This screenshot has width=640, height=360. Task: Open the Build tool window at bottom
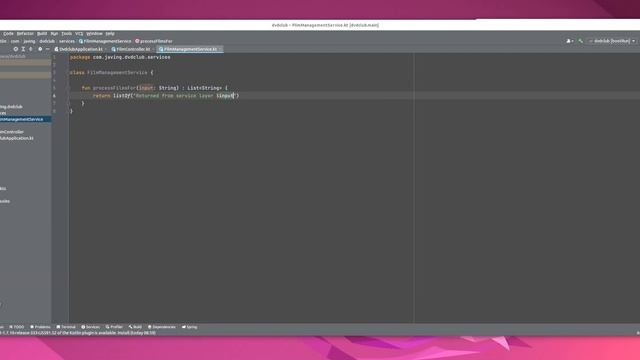[135, 327]
